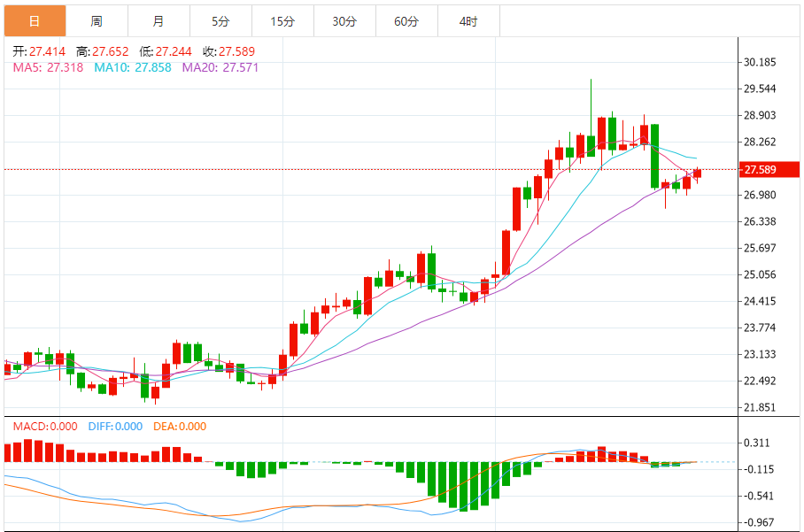The width and height of the screenshot is (804, 532).
Task: Click the 26.980 price axis label
Action: coord(760,195)
